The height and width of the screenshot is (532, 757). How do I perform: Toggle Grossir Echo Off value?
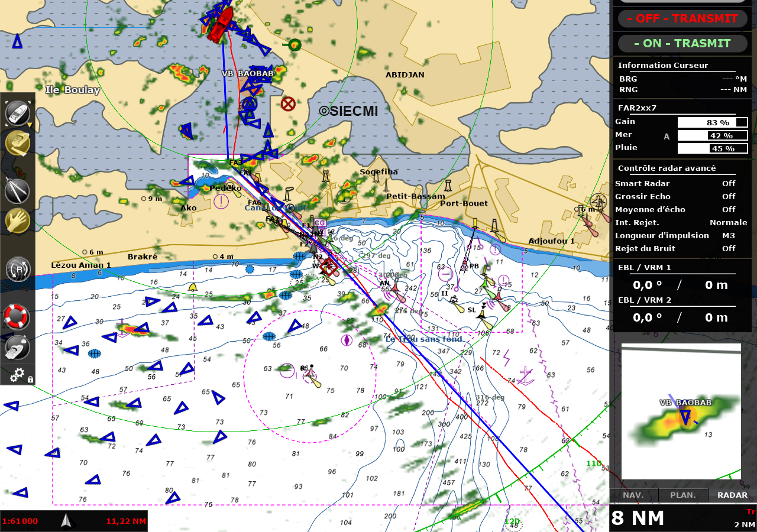(x=728, y=196)
